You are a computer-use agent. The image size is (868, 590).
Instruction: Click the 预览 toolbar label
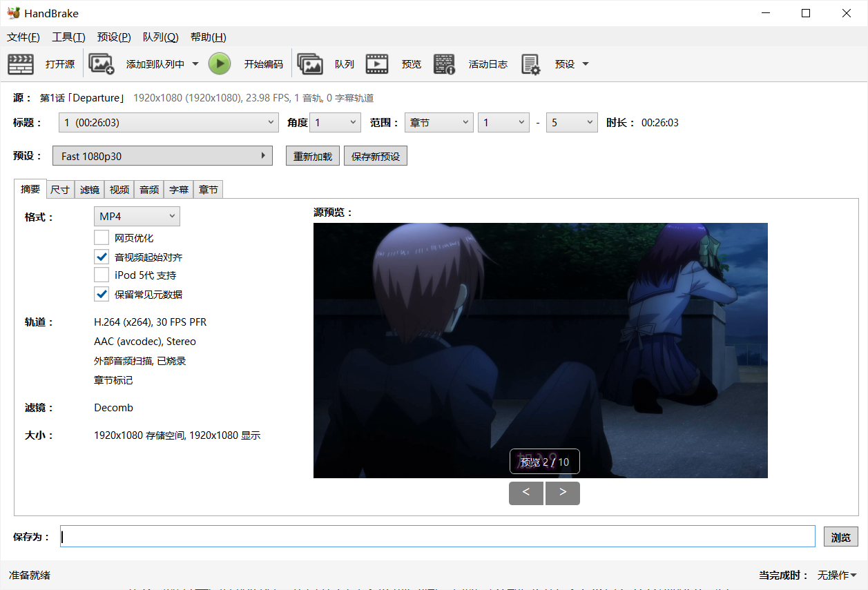[x=412, y=64]
